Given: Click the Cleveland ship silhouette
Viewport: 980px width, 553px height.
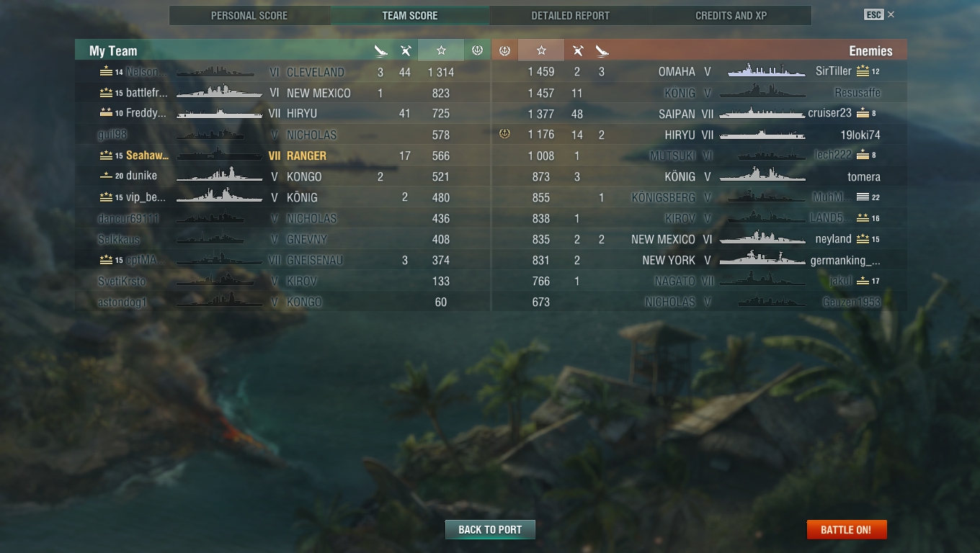Looking at the screenshot, I should [x=215, y=71].
